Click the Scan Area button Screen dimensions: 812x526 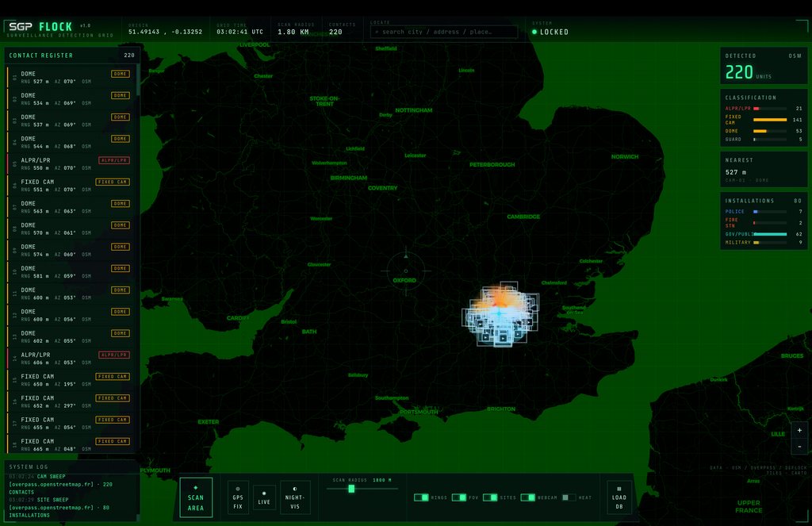[x=196, y=497]
